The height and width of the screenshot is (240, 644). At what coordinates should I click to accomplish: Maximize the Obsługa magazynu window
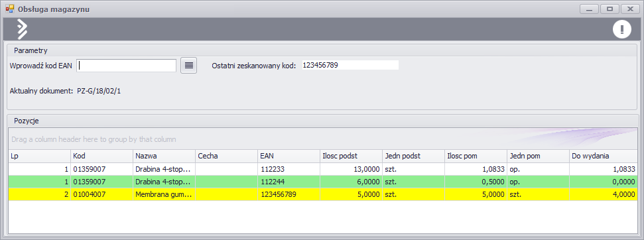coord(610,9)
